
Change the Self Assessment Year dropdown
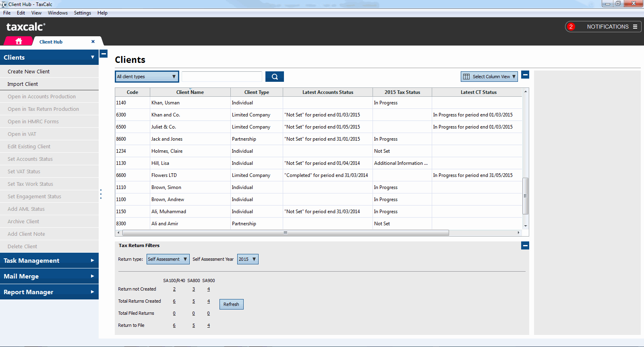(x=247, y=259)
